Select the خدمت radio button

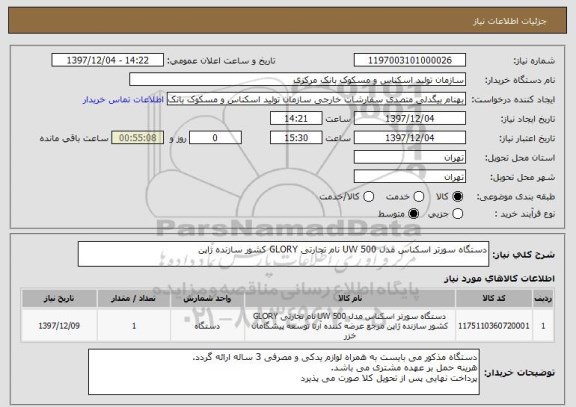pos(418,197)
